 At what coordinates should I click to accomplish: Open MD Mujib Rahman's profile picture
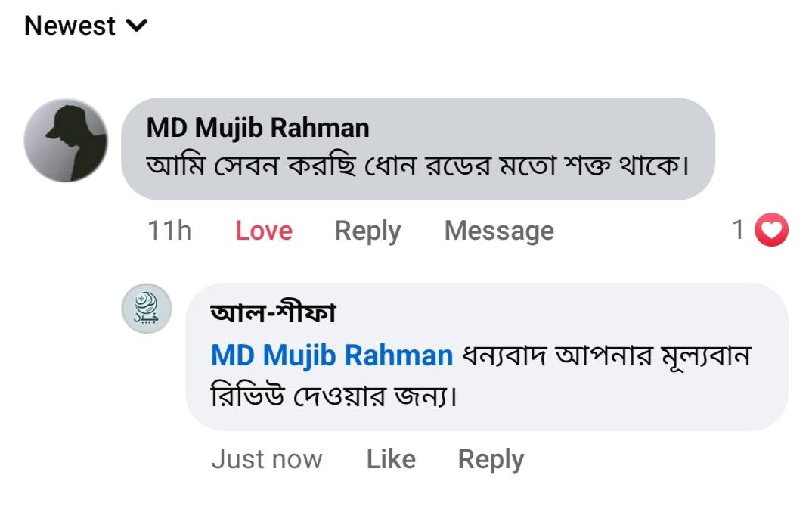(66, 141)
